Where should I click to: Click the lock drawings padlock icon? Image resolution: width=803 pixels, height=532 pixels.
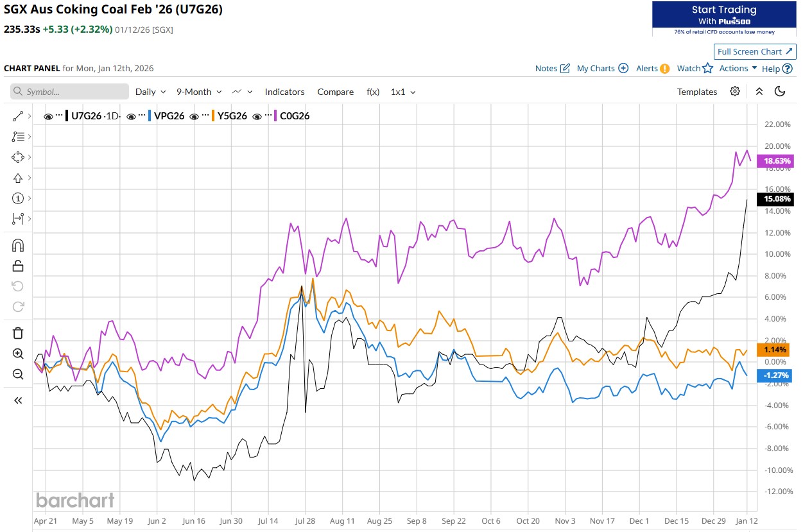tap(18, 266)
